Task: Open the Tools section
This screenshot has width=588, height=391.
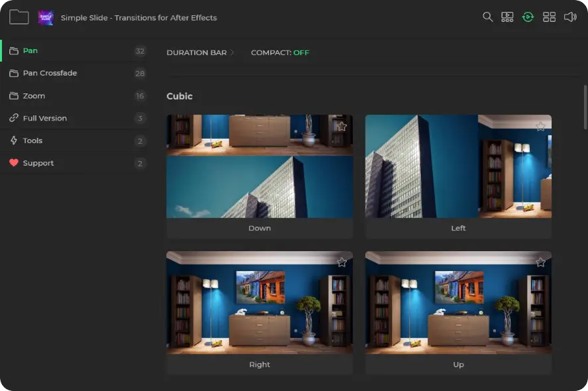Action: [x=32, y=140]
